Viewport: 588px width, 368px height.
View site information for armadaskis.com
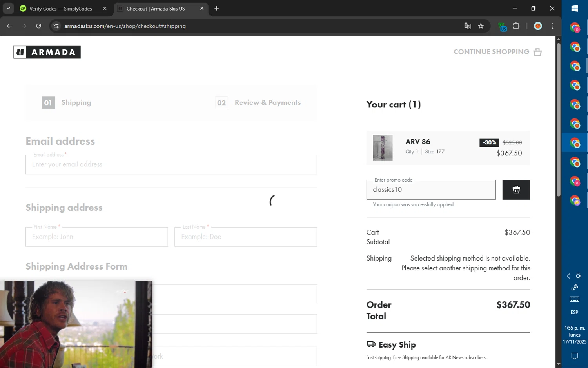click(x=56, y=26)
